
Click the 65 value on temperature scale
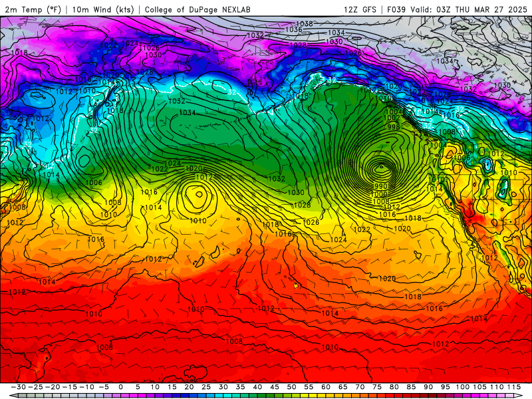(342, 387)
